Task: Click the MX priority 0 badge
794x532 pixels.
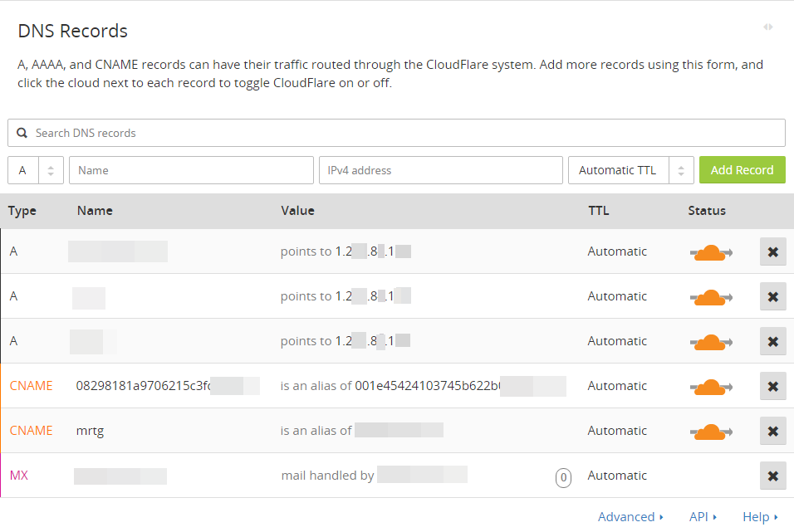Action: click(x=563, y=477)
